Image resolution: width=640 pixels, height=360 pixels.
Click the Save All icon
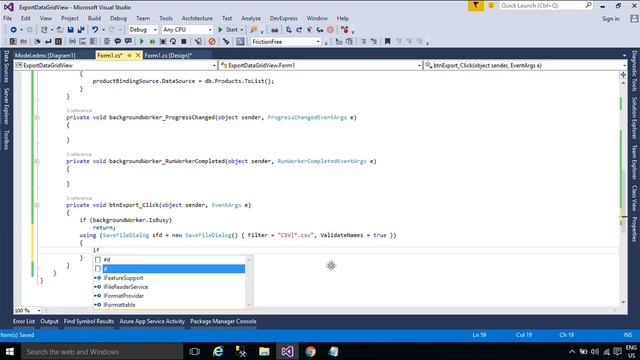[x=81, y=30]
